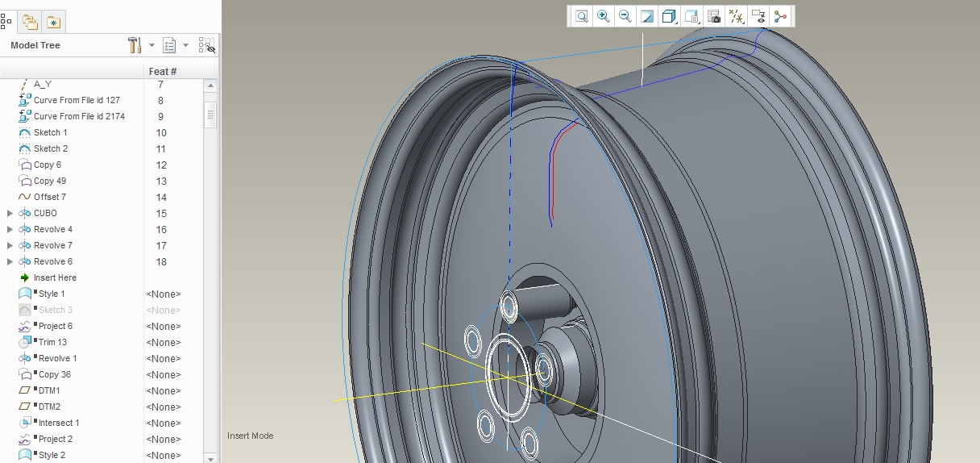Select the Revolve 6 label

click(53, 261)
